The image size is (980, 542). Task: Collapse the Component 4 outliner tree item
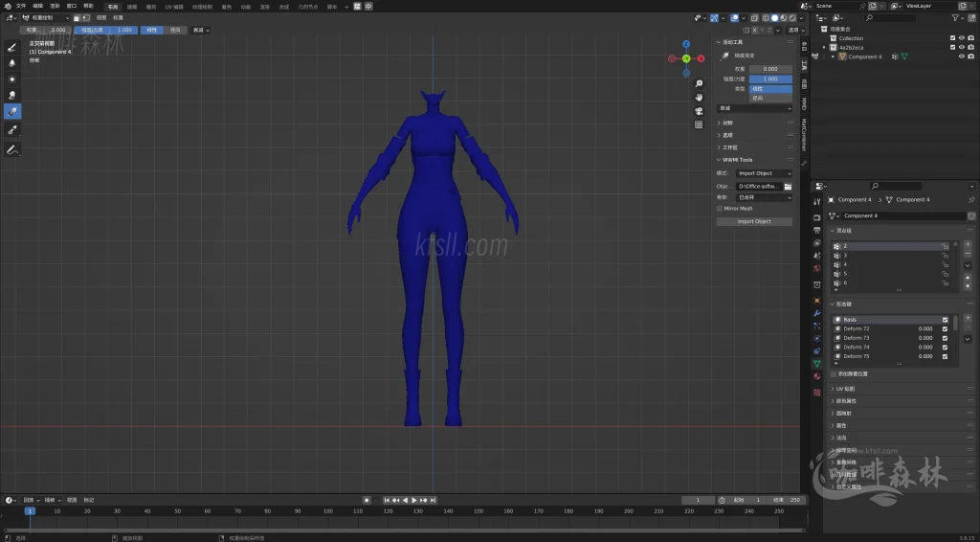pos(834,56)
